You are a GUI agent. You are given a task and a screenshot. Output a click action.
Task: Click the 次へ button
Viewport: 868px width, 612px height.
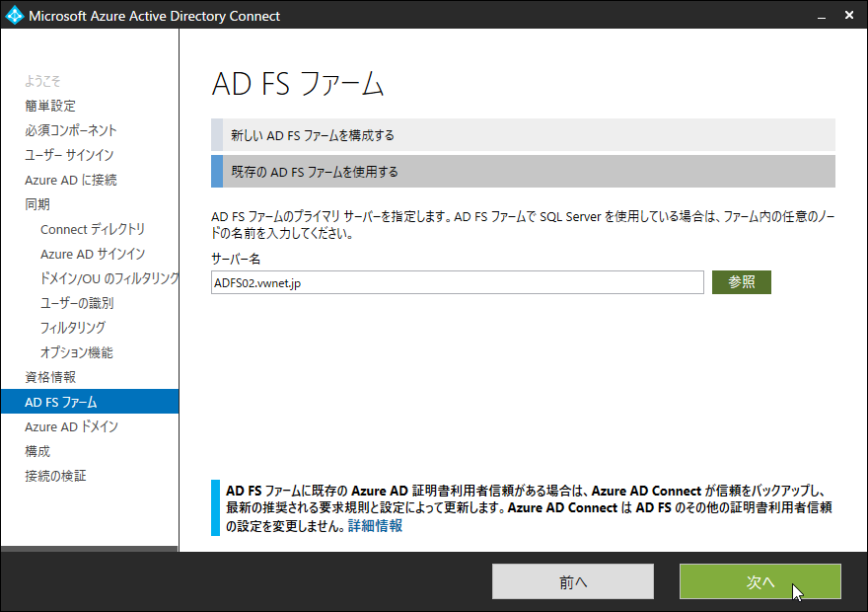[760, 581]
